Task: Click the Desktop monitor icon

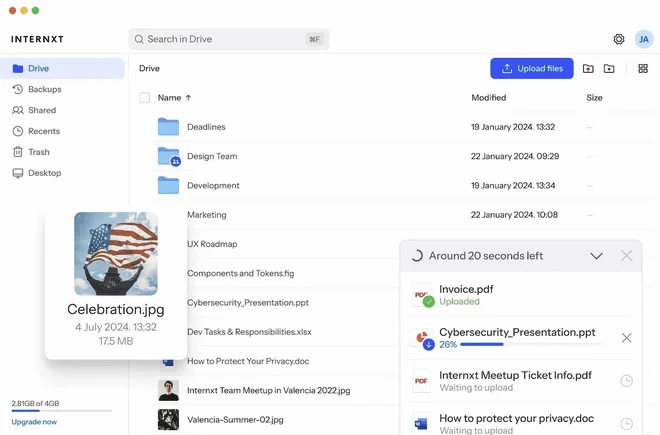Action: [18, 173]
